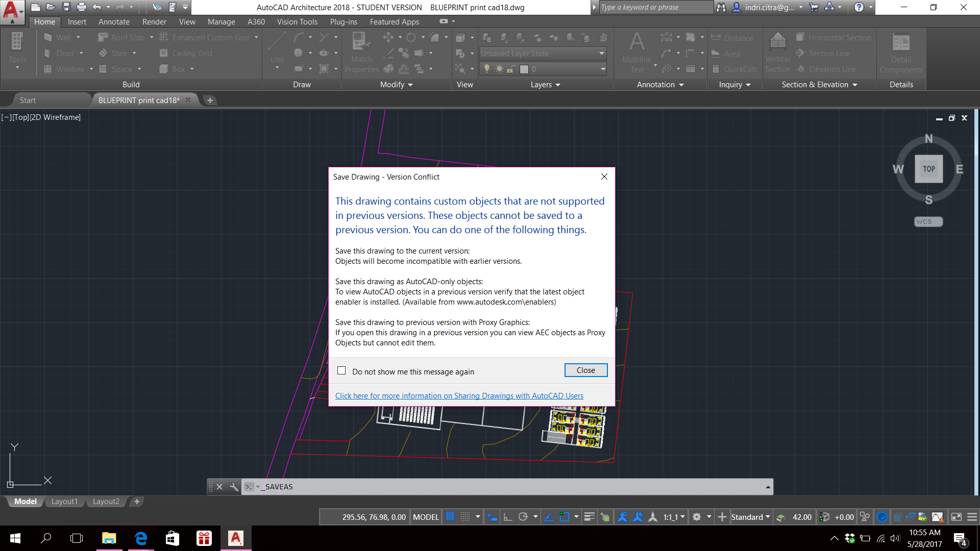Open the Insert ribbon tab
Viewport: 980px width, 551px height.
(x=77, y=21)
